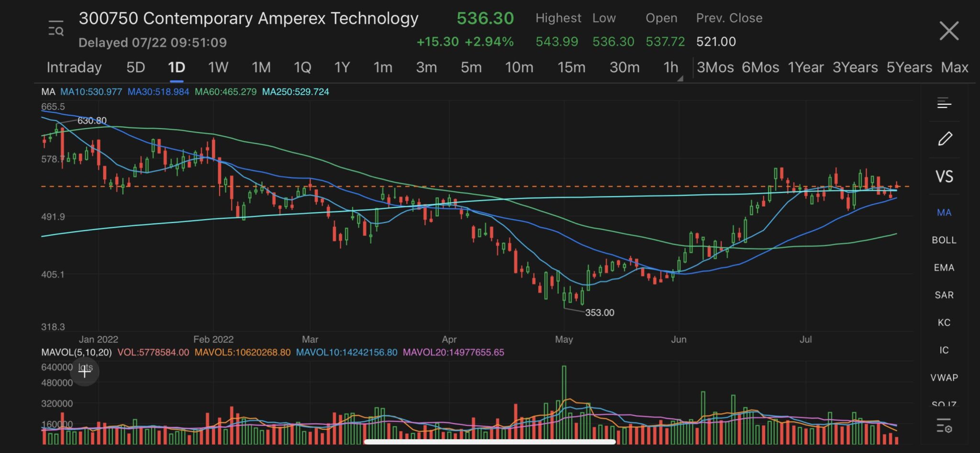The width and height of the screenshot is (980, 453).
Task: Open the VS comparison tool
Action: click(944, 177)
